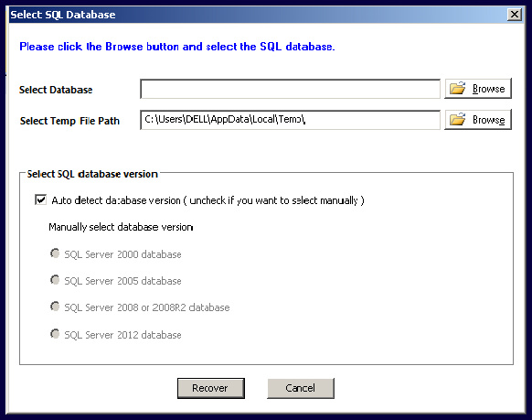
Task: Click the Manually select database version text
Action: [x=121, y=227]
